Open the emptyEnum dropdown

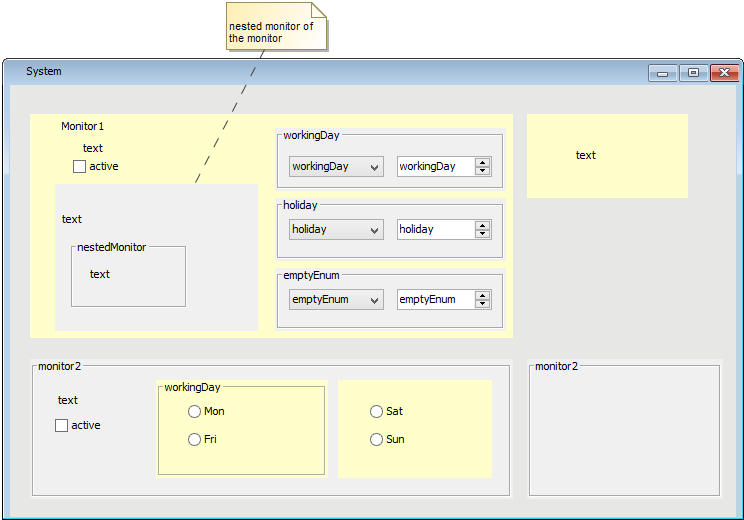[x=336, y=300]
